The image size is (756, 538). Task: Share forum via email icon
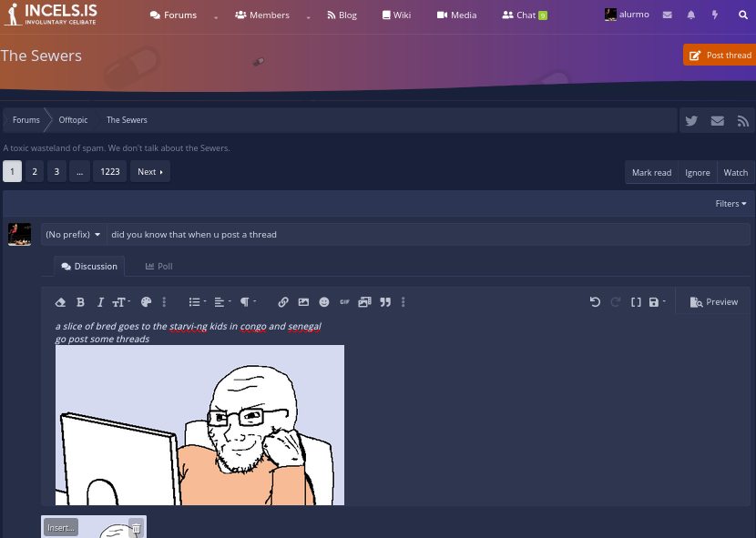(x=718, y=120)
